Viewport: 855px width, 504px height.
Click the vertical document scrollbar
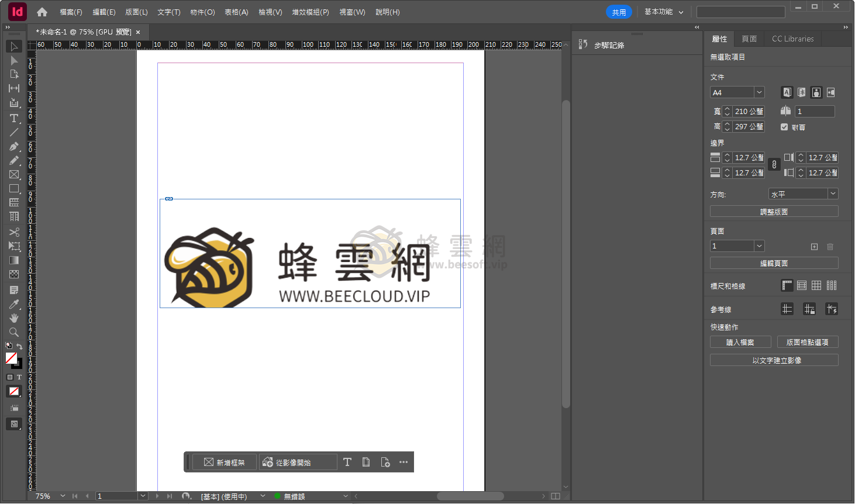coord(566,254)
